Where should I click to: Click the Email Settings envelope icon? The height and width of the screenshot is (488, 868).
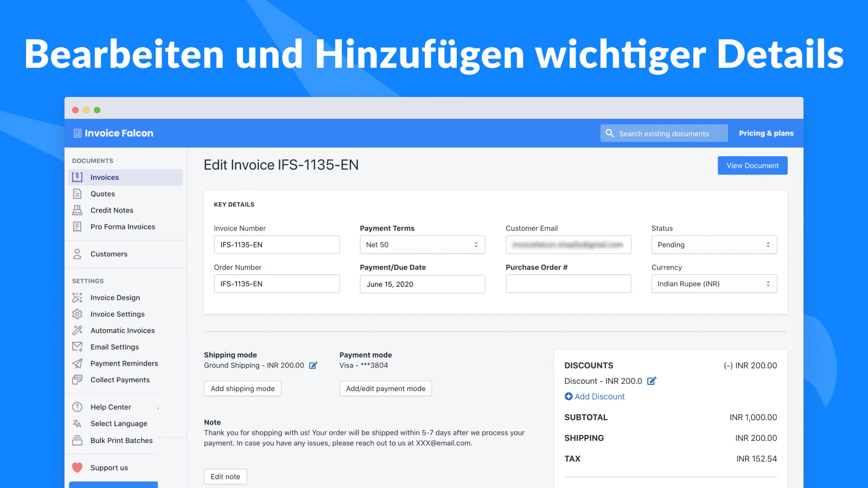pos(77,346)
